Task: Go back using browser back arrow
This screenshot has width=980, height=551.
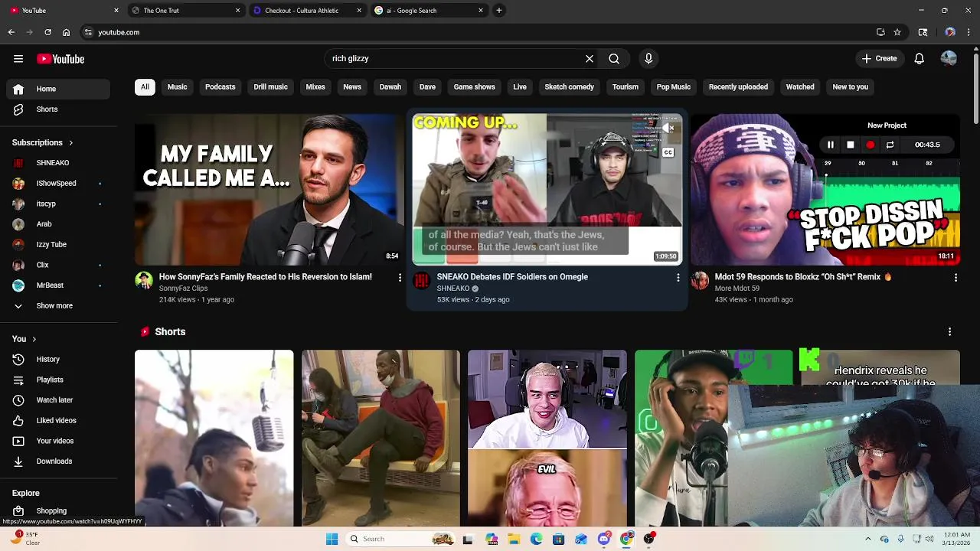Action: click(11, 32)
